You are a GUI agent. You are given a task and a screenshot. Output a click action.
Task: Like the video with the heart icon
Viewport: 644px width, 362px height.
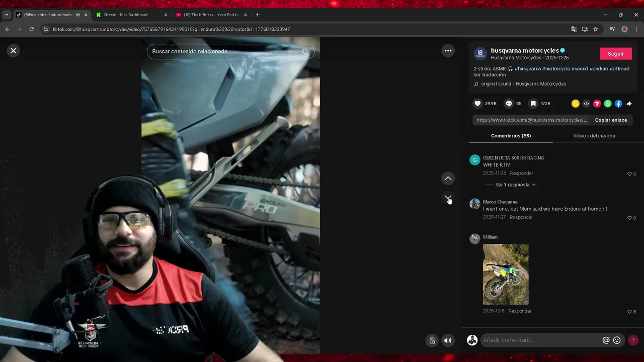[x=477, y=104]
